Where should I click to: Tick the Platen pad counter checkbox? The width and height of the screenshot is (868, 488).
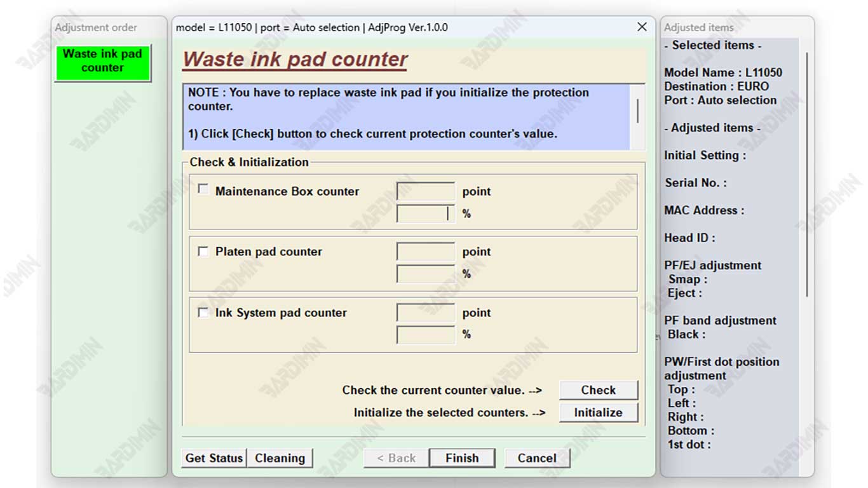tap(203, 252)
